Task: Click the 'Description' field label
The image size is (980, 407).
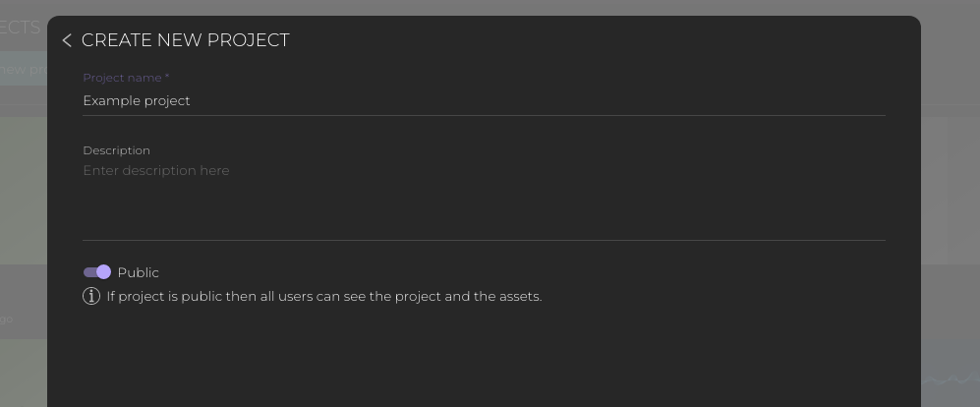Action: pos(116,150)
